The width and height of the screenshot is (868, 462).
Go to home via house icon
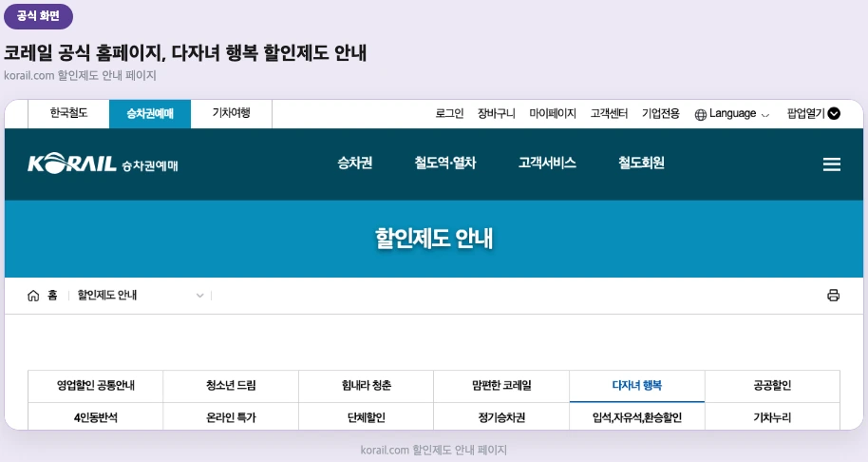(33, 296)
